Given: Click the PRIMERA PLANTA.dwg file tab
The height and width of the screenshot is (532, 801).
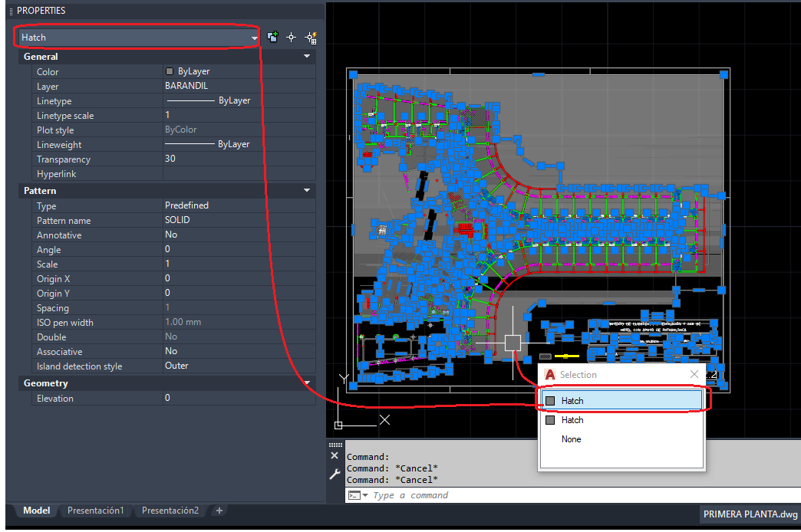Looking at the screenshot, I should 750,514.
